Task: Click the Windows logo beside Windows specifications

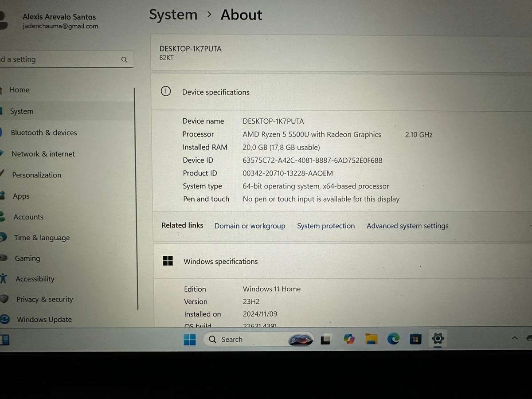Action: (168, 261)
